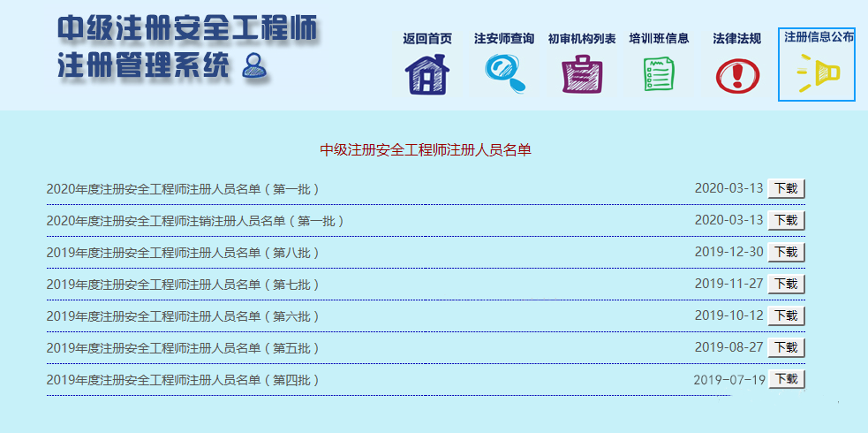Viewport: 868px width, 433px height.
Task: Click the user avatar icon beside 注册管理系统
Action: [x=254, y=65]
